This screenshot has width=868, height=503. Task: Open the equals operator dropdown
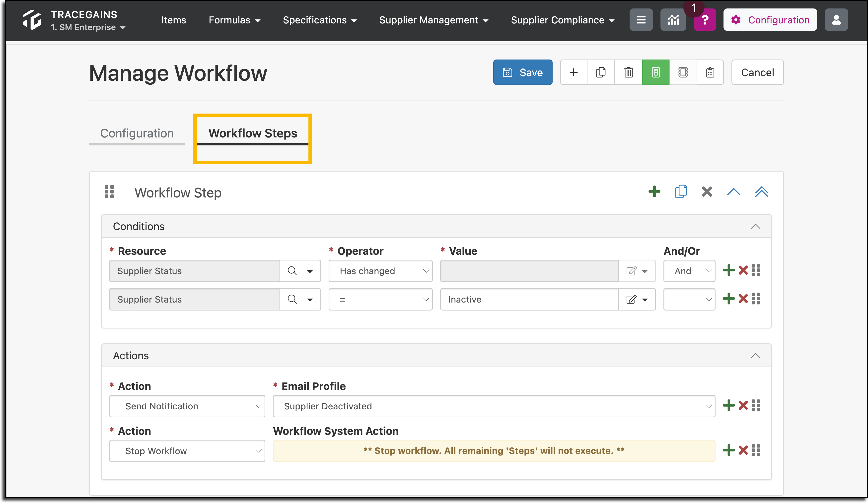pos(380,299)
